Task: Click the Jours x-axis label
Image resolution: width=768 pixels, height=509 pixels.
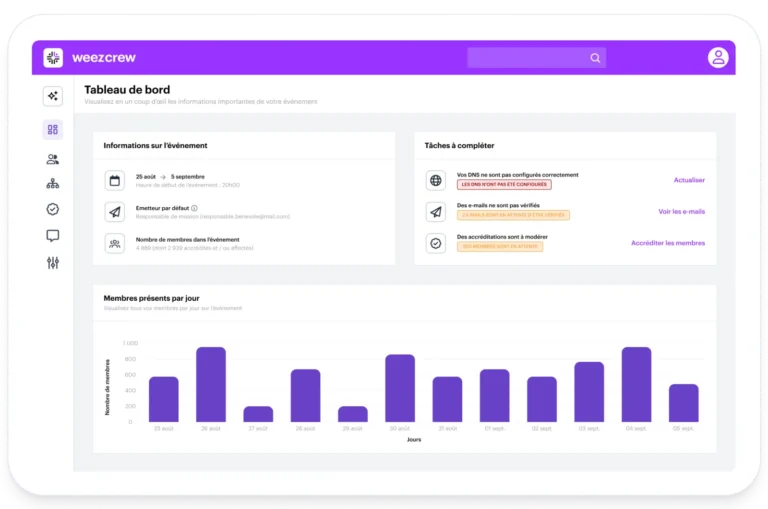Action: pyautogui.click(x=414, y=439)
